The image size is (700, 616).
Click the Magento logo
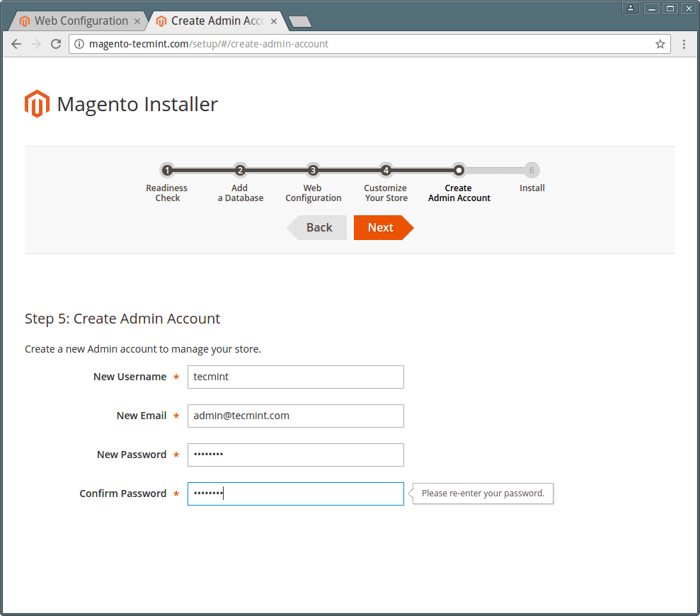click(x=37, y=103)
